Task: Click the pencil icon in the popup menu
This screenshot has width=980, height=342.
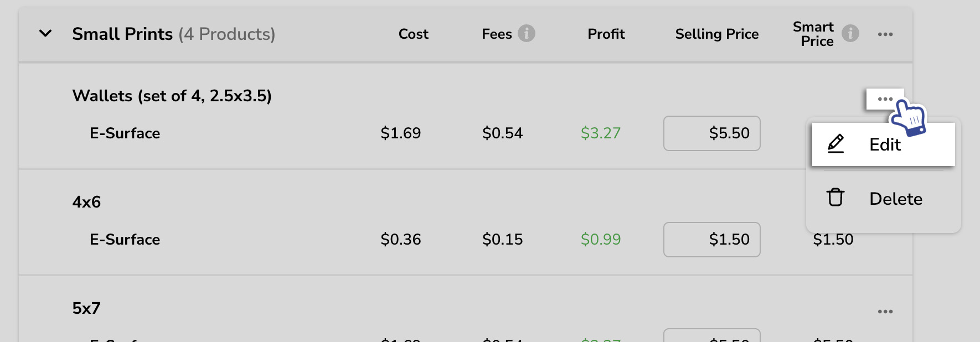Action: 835,144
